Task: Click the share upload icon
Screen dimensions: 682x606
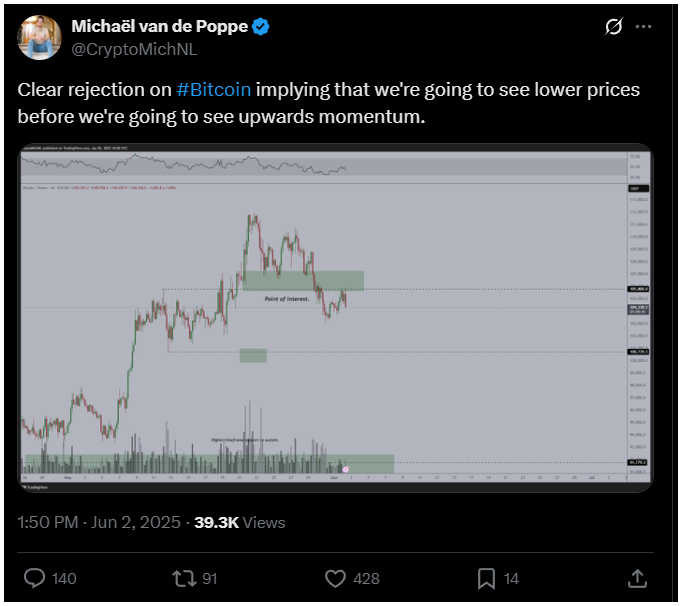Action: coord(637,579)
